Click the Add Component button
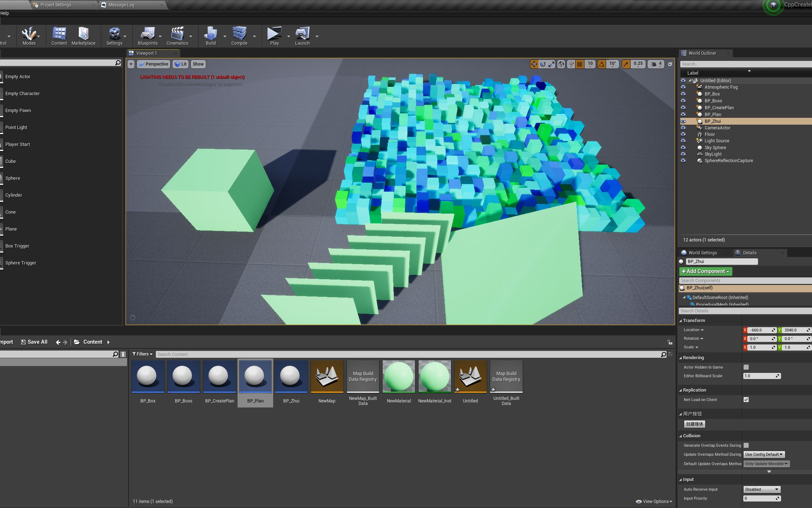The image size is (812, 508). click(705, 271)
